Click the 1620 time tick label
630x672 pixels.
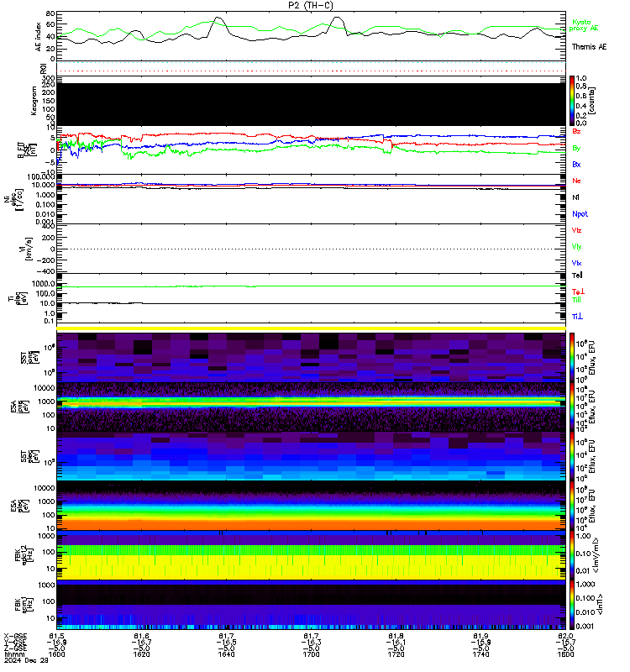(141, 654)
